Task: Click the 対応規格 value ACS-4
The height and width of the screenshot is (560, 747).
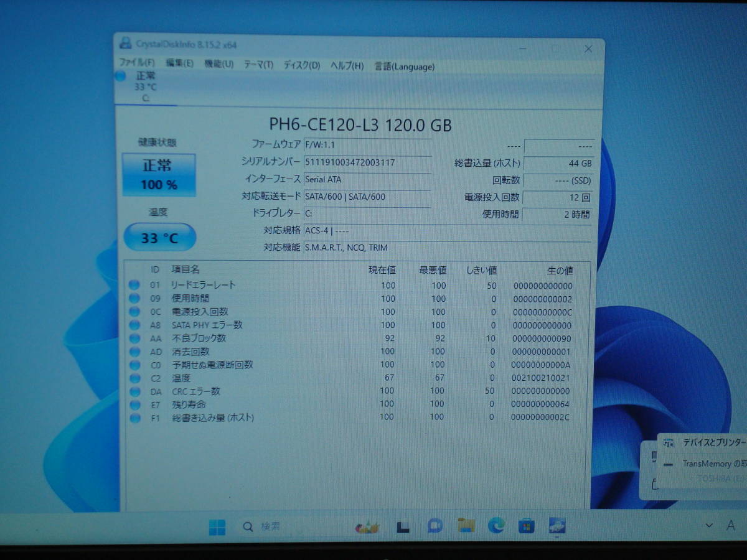Action: point(327,231)
